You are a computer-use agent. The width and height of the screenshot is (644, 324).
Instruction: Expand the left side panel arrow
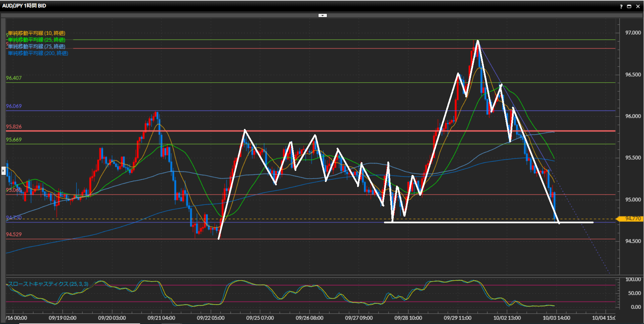coord(3,171)
